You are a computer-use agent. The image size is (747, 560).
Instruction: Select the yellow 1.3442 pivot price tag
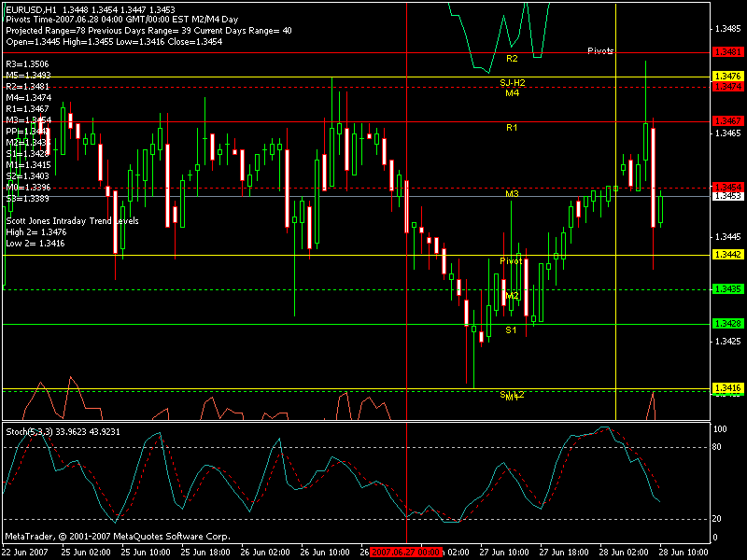tap(727, 255)
